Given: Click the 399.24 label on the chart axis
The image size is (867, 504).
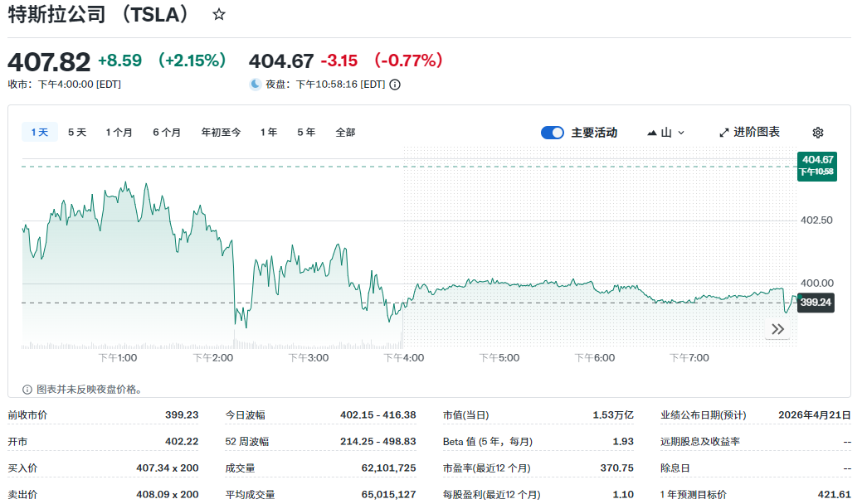Looking at the screenshot, I should pyautogui.click(x=816, y=303).
